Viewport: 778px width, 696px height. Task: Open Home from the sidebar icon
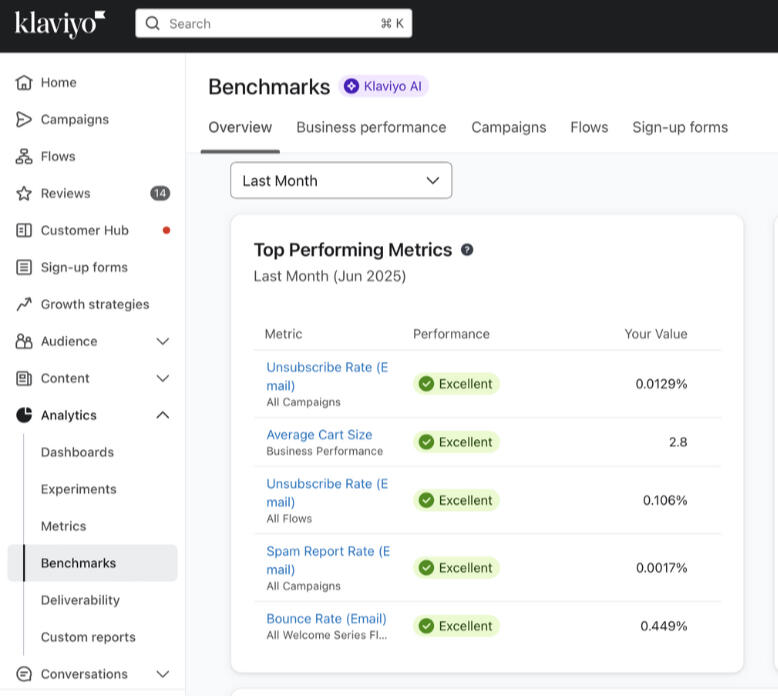point(24,83)
